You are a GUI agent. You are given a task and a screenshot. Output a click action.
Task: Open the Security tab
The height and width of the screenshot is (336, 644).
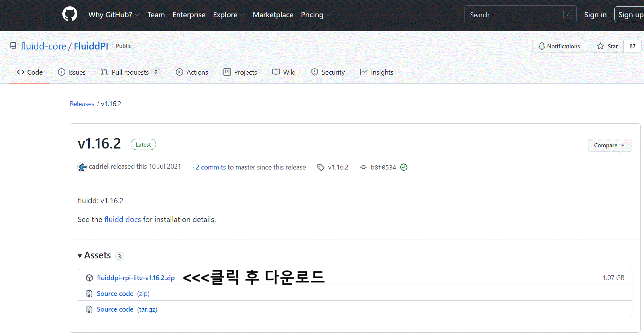click(328, 72)
